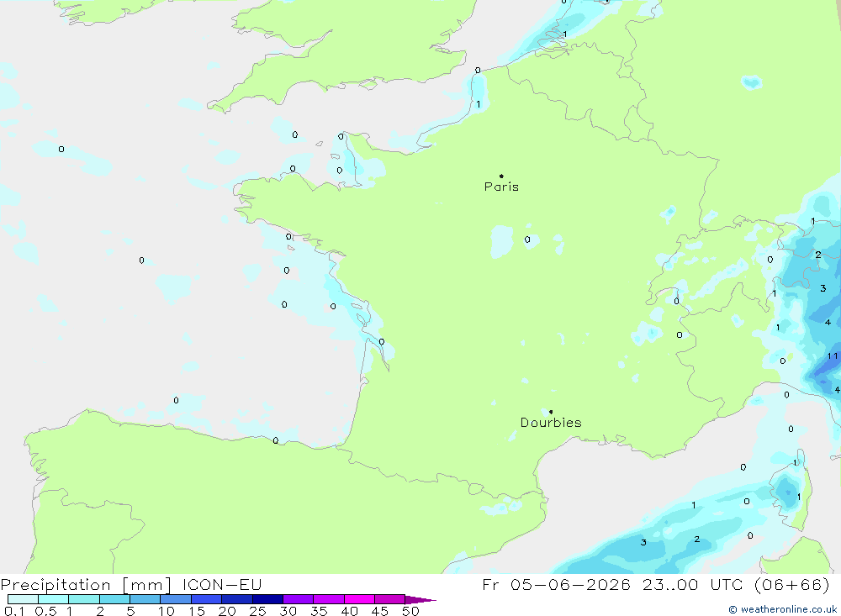Click the 30 legend scale label
The width and height of the screenshot is (841, 616).
point(288,611)
